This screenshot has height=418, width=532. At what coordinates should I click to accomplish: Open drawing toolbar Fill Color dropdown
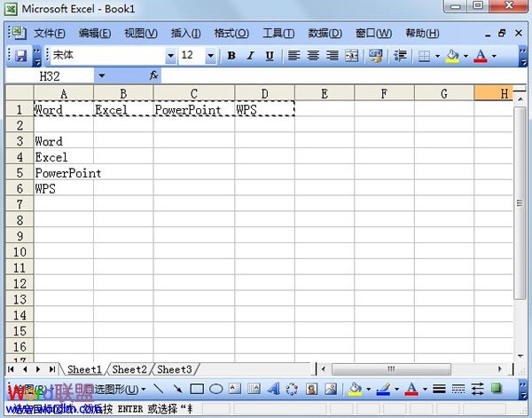coord(369,389)
